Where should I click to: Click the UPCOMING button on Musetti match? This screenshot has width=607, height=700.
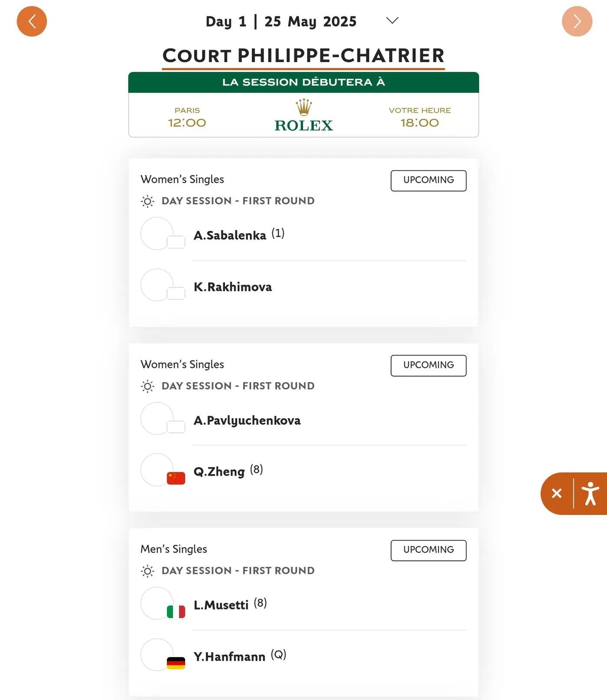pyautogui.click(x=428, y=550)
